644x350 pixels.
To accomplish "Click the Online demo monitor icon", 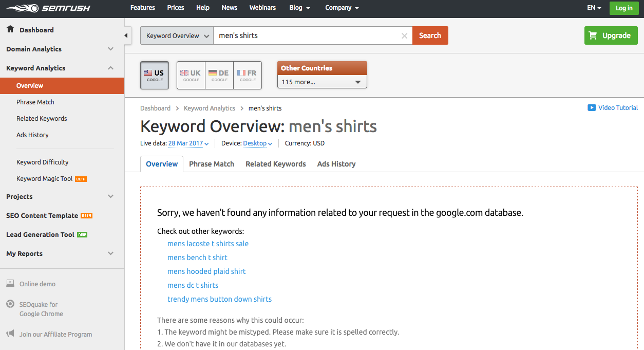I will click(10, 284).
